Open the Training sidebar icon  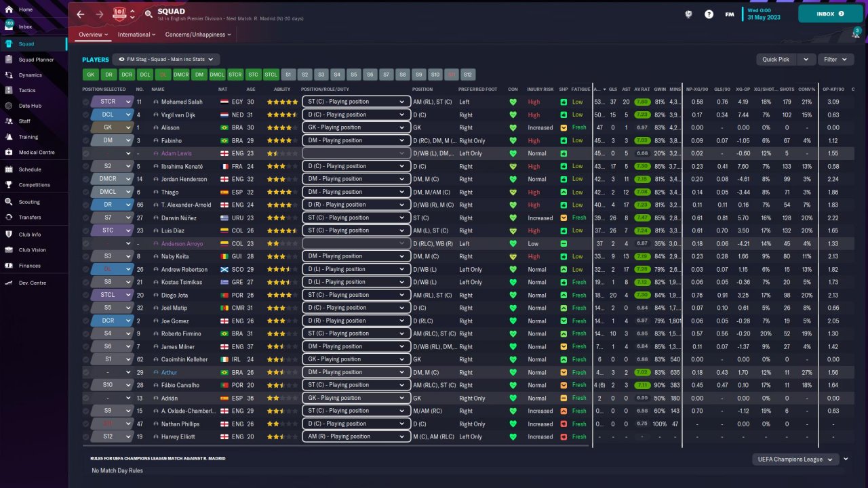[x=9, y=137]
